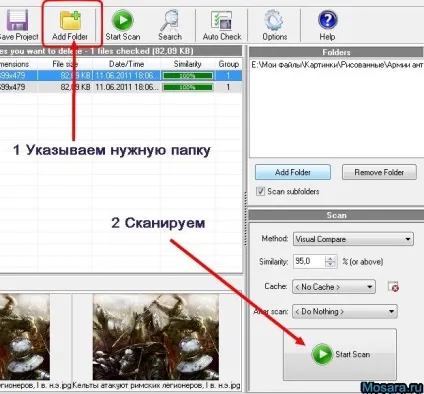The image size is (424, 394).
Task: Click the right preview file name caption
Action: [x=156, y=385]
